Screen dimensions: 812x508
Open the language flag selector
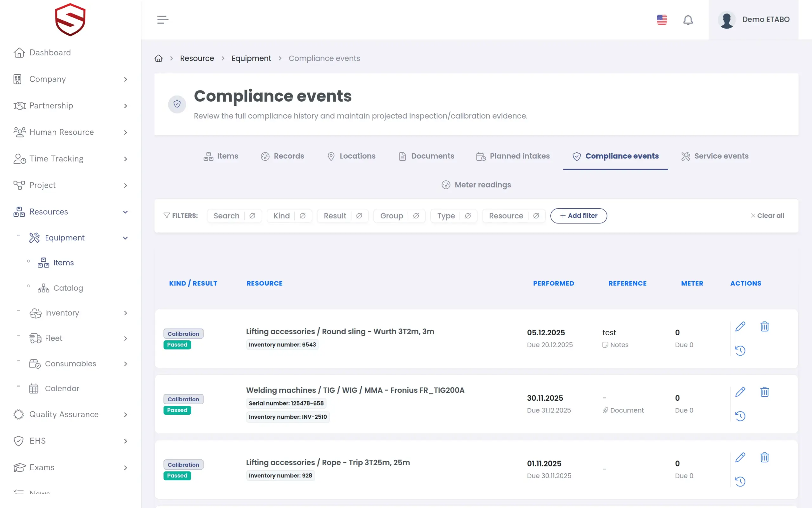pyautogui.click(x=662, y=19)
